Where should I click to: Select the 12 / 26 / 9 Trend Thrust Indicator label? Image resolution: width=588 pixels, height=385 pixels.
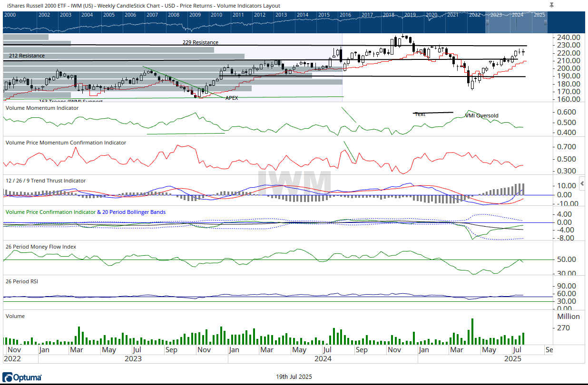(45, 181)
